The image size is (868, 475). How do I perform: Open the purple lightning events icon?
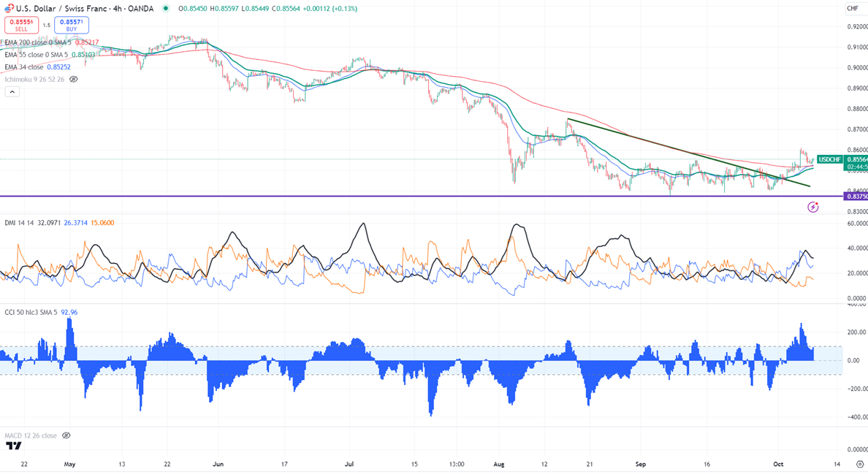pyautogui.click(x=812, y=207)
